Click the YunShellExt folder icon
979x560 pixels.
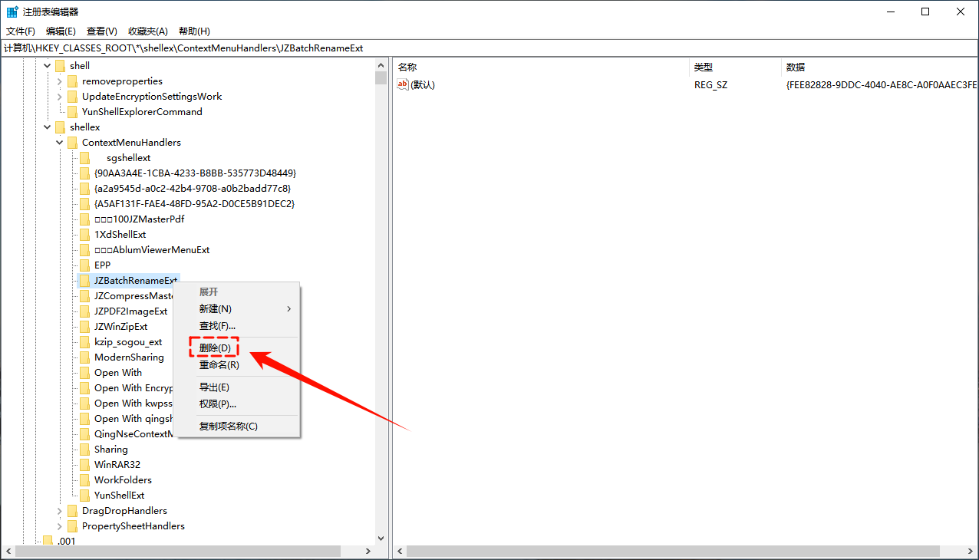[84, 495]
